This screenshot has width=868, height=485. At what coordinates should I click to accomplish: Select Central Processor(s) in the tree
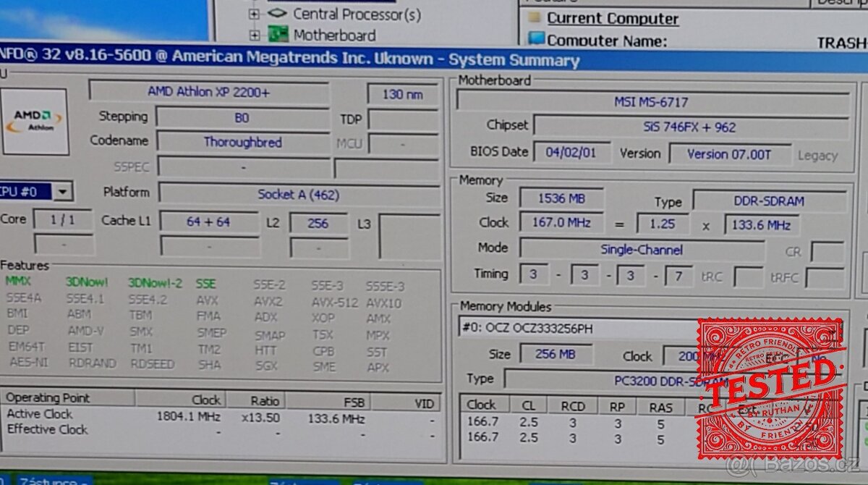coord(357,14)
